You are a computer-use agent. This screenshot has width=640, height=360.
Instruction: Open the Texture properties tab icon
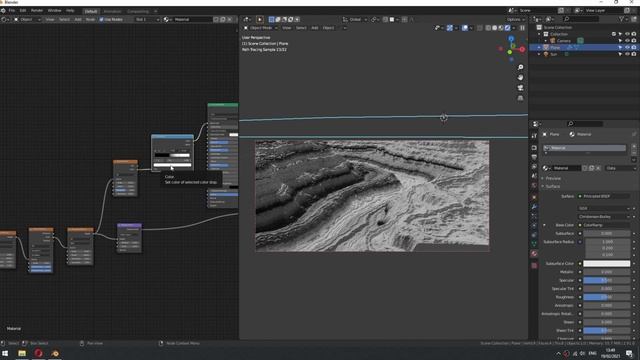tap(534, 266)
